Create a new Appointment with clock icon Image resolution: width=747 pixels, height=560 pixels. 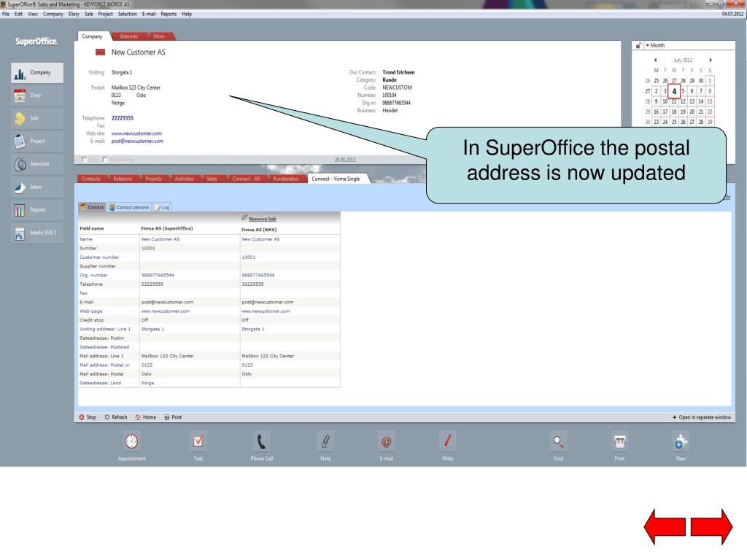[132, 442]
